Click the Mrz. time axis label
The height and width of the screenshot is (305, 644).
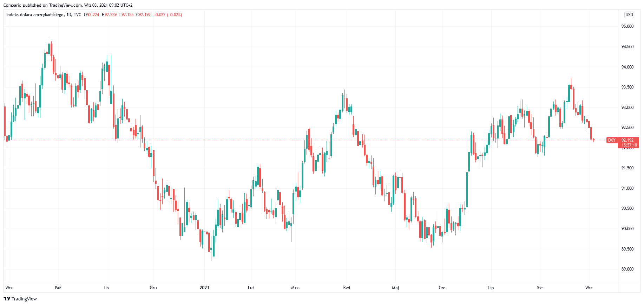pyautogui.click(x=295, y=288)
